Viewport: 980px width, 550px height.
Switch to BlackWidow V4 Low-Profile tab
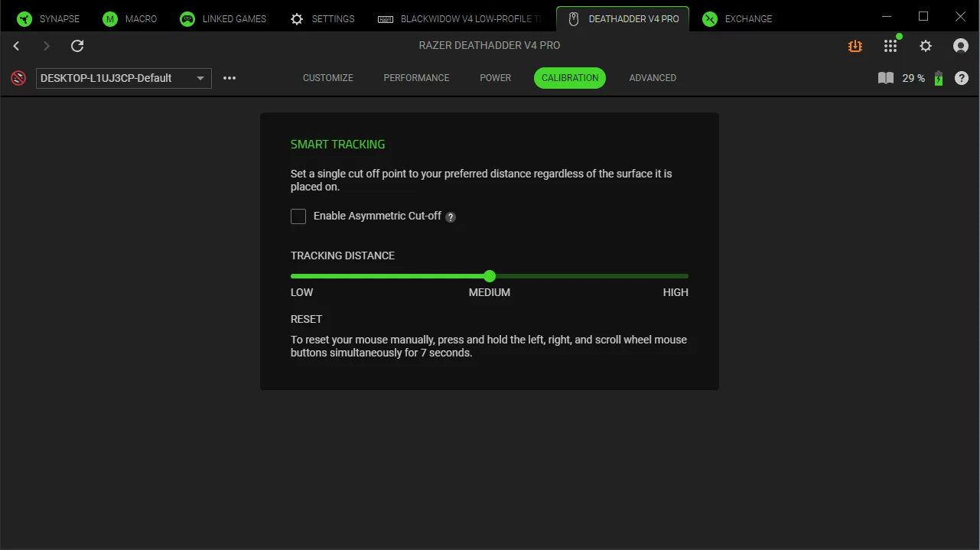(x=460, y=18)
